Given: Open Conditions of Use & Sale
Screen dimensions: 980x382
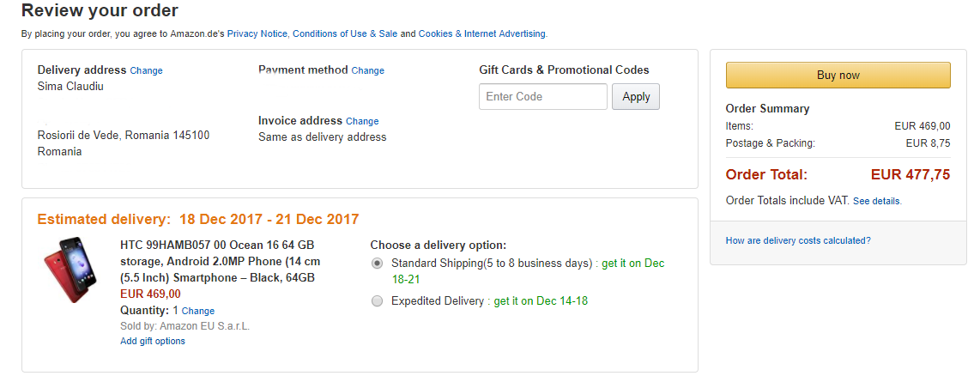Looking at the screenshot, I should 345,33.
